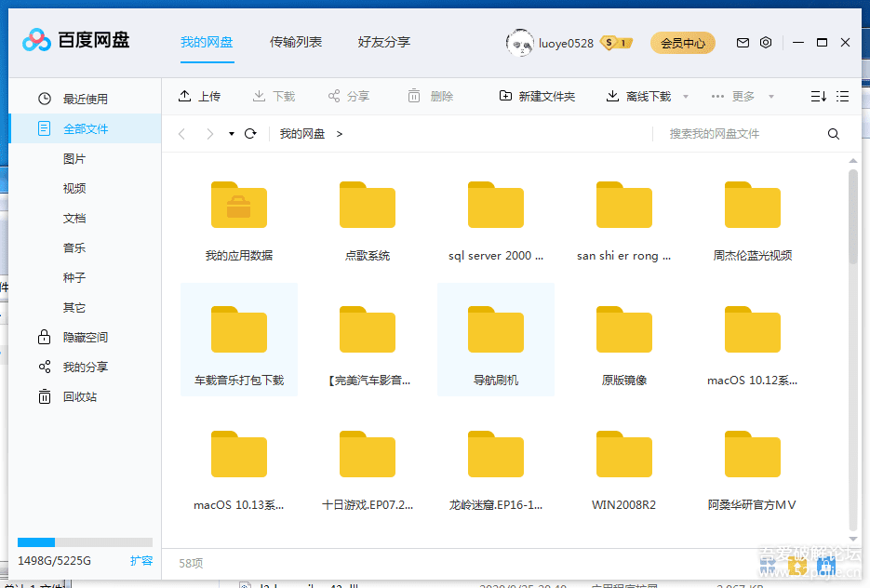
Task: Select the 龙岭迷窟.EP16 folder
Action: pyautogui.click(x=495, y=464)
